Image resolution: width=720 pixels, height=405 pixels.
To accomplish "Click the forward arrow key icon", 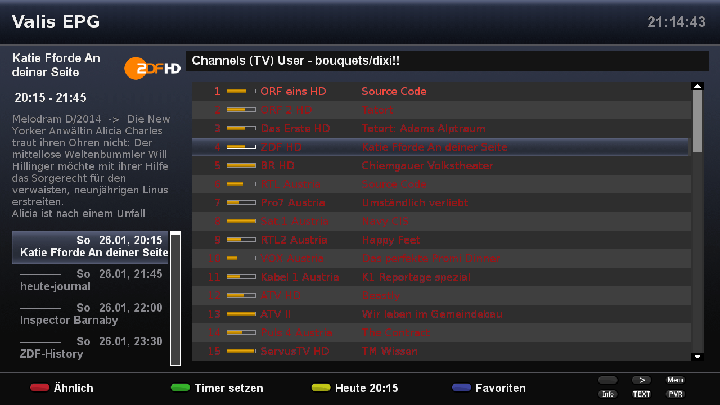I will point(641,380).
